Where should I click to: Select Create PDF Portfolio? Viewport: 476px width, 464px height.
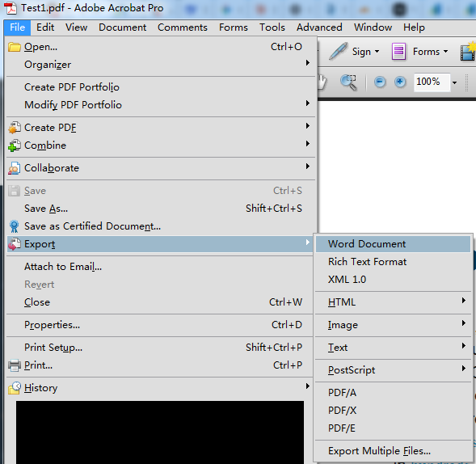coord(161,87)
